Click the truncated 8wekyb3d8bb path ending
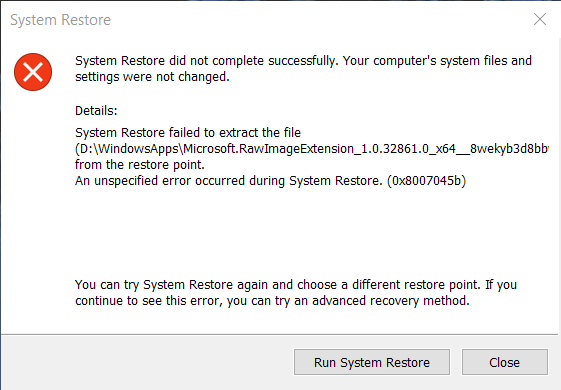The width and height of the screenshot is (561, 390). click(509, 148)
